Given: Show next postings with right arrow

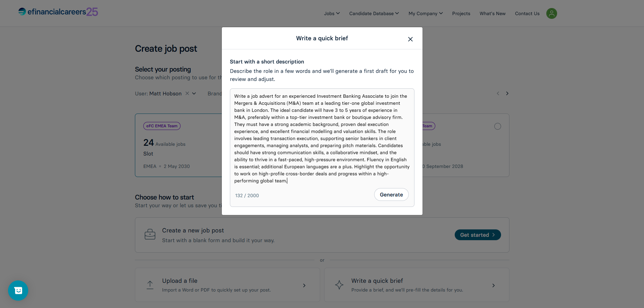Looking at the screenshot, I should [507, 93].
